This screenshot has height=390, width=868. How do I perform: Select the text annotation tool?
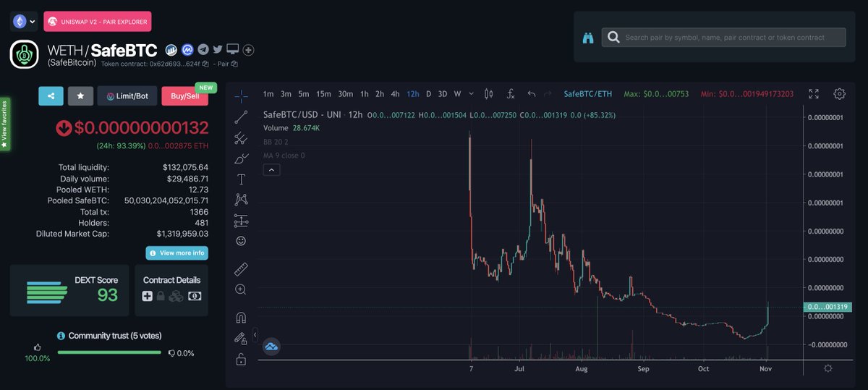pyautogui.click(x=241, y=179)
